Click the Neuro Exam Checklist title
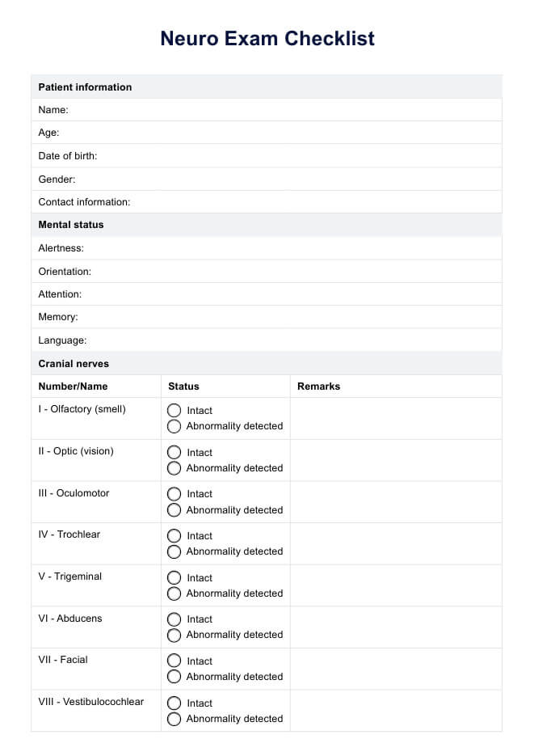 point(267,38)
